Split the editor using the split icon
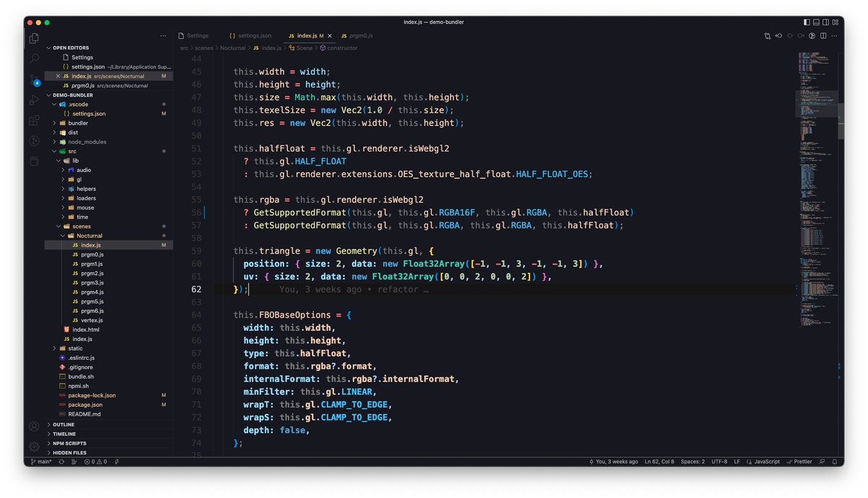 point(823,35)
